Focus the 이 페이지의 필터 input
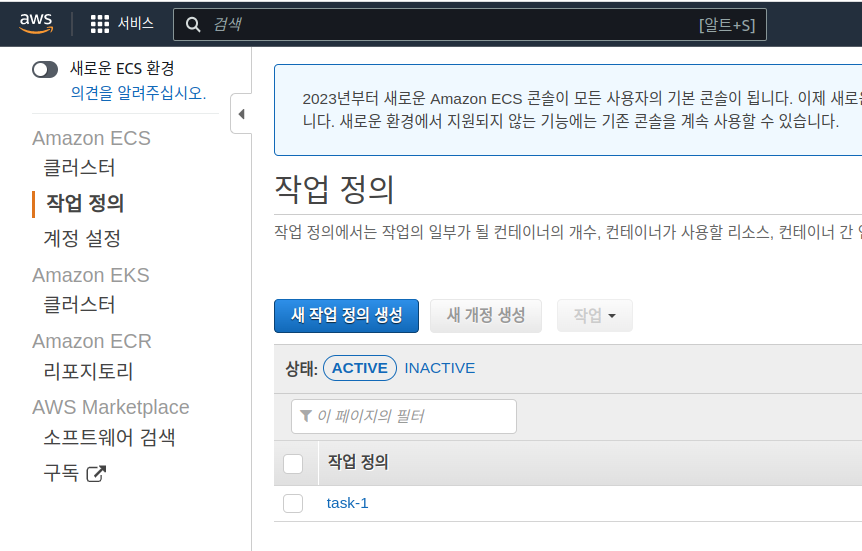Viewport: 862px width, 551px height. 404,416
